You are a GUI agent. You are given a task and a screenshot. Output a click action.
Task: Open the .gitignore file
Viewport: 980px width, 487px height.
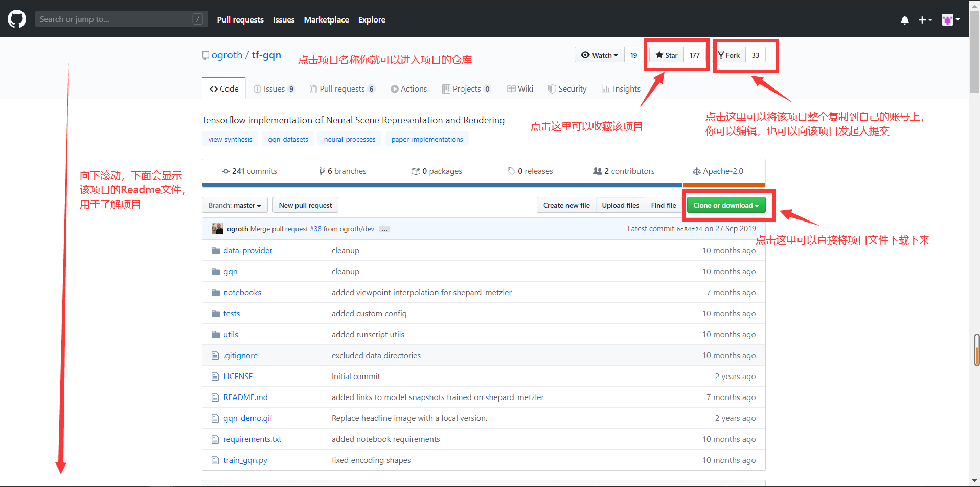(x=240, y=355)
